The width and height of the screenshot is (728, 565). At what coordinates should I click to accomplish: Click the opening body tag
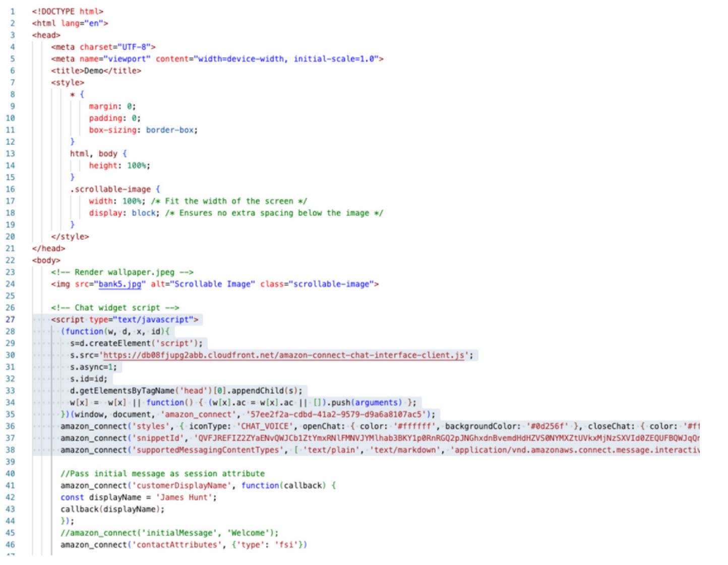[46, 260]
